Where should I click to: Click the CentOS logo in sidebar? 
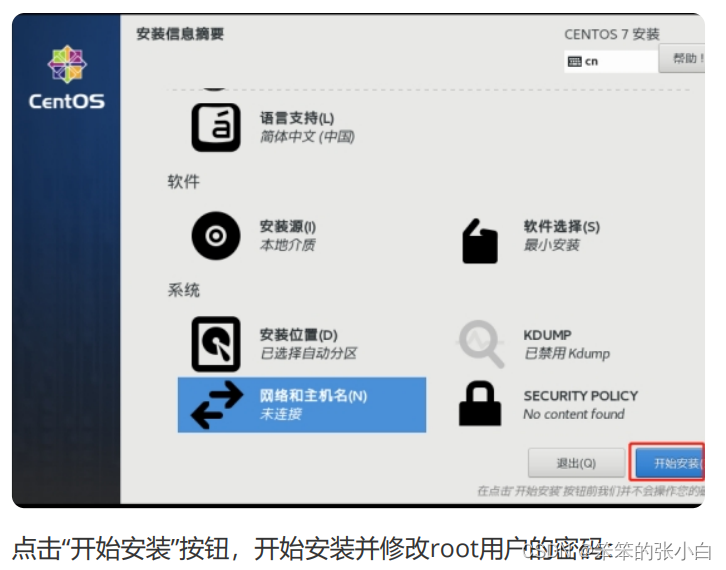[67, 77]
